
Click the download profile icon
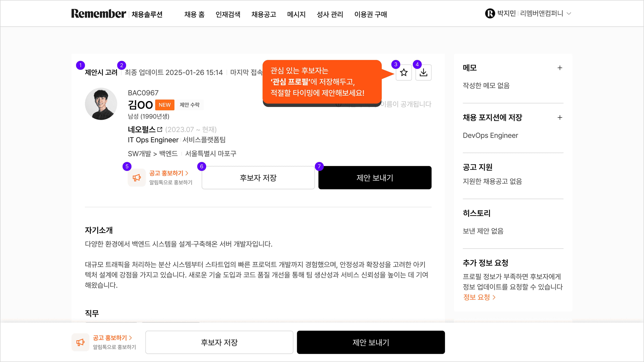[423, 73]
